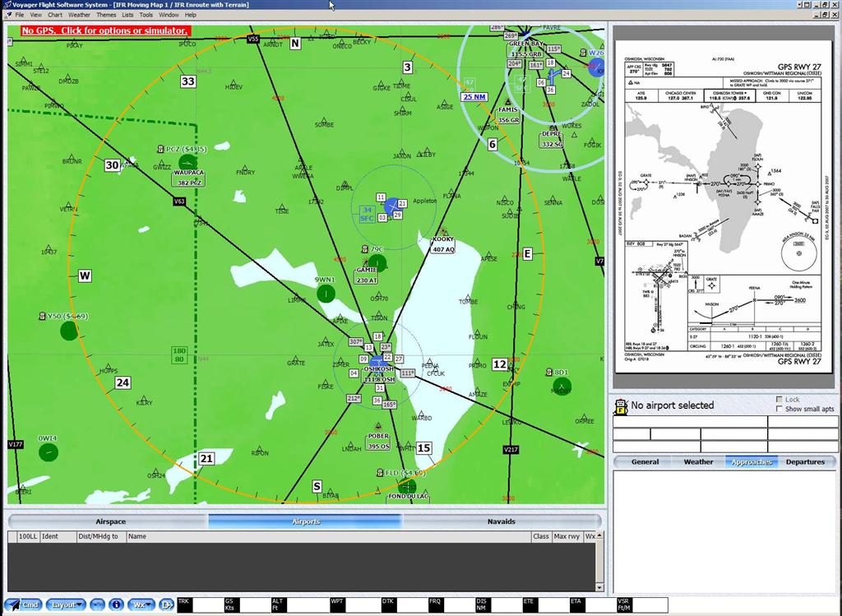Click the Cmd paper-plane button
Screen dimensions: 842x616
(x=22, y=604)
